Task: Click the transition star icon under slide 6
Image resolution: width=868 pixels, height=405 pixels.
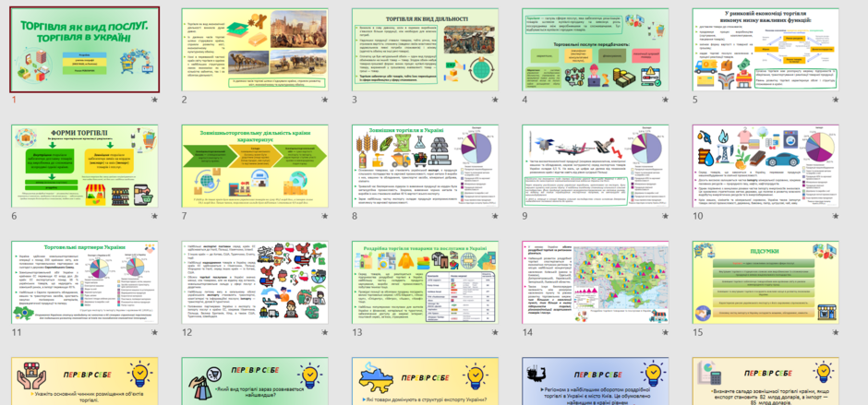Action: coord(154,216)
